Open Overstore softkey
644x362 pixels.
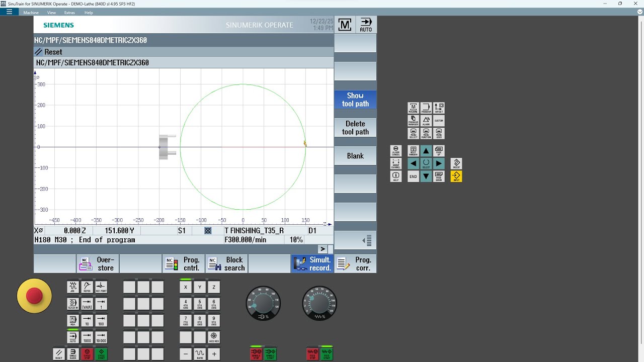pos(98,264)
